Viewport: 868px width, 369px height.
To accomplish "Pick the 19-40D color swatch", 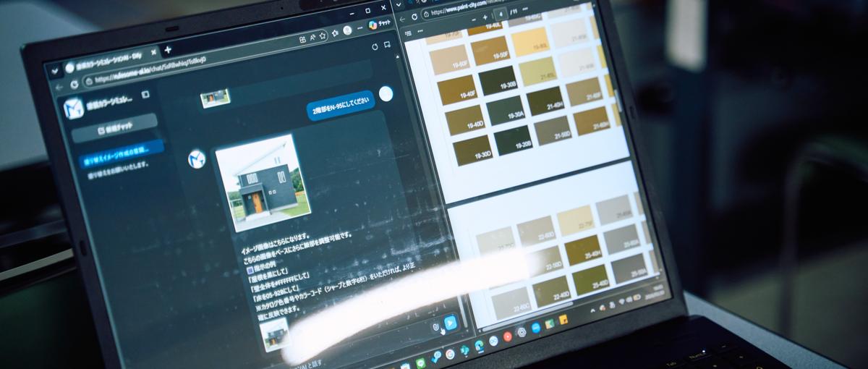I will coord(464,119).
